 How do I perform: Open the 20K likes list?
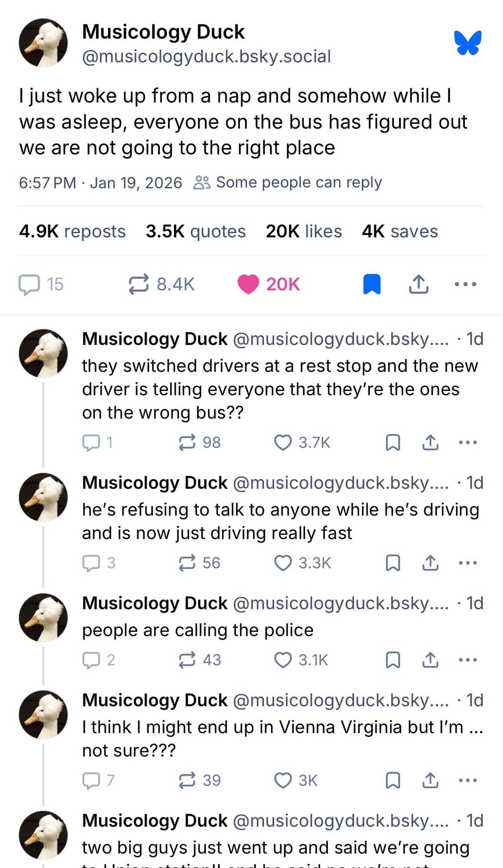[304, 231]
